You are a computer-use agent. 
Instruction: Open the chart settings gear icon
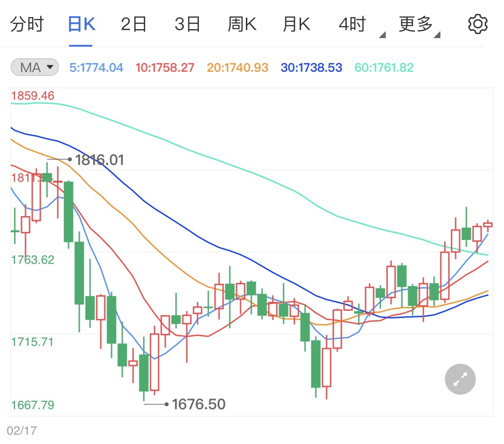[478, 24]
